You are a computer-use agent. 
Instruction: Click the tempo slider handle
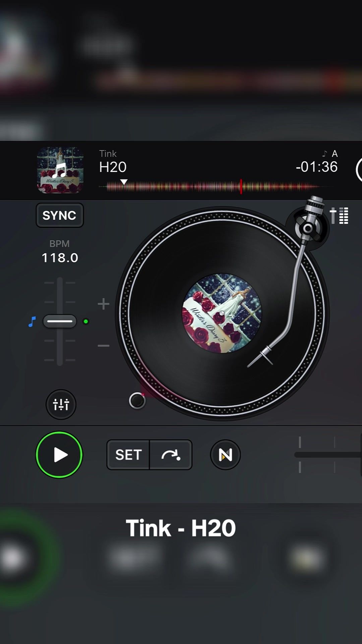click(x=60, y=321)
